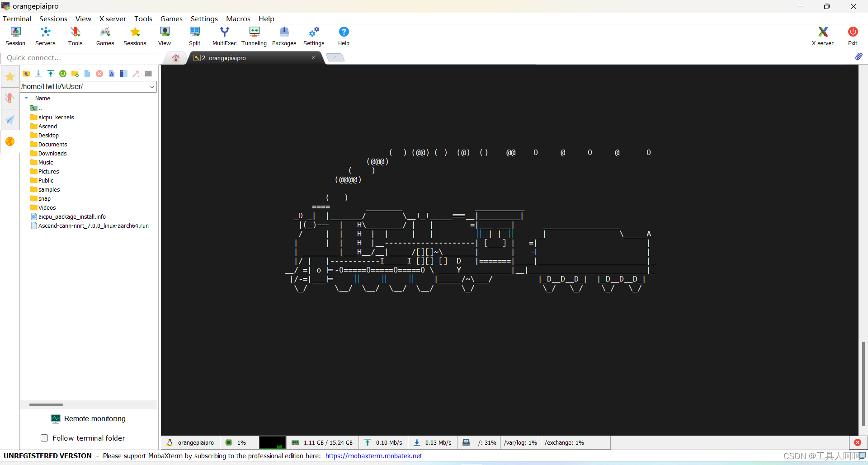This screenshot has height=465, width=868.
Task: Select the aicpu_kernels folder
Action: [52, 117]
